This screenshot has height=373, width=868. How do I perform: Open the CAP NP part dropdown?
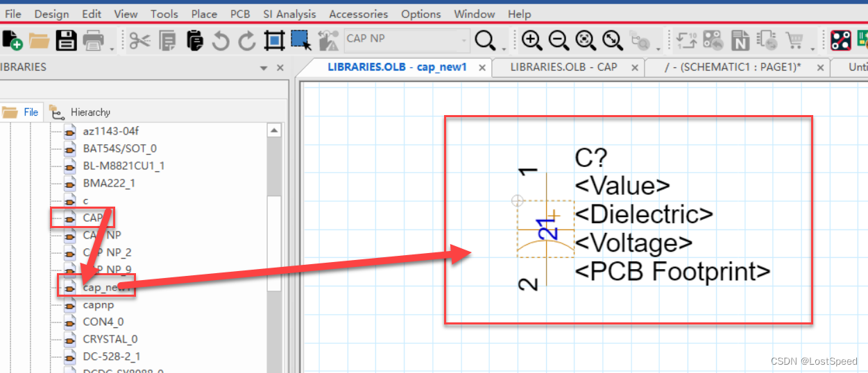pyautogui.click(x=464, y=40)
